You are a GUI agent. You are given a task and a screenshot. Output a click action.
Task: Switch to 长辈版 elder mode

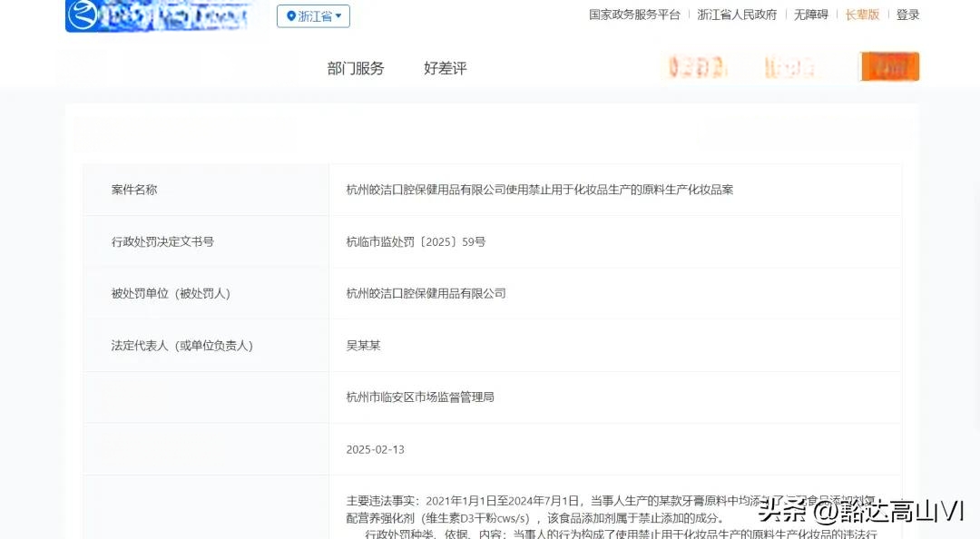point(862,15)
